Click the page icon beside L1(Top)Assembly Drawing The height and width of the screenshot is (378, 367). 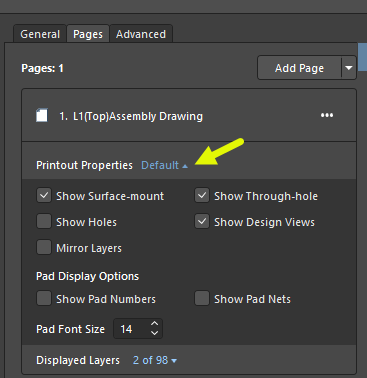42,116
